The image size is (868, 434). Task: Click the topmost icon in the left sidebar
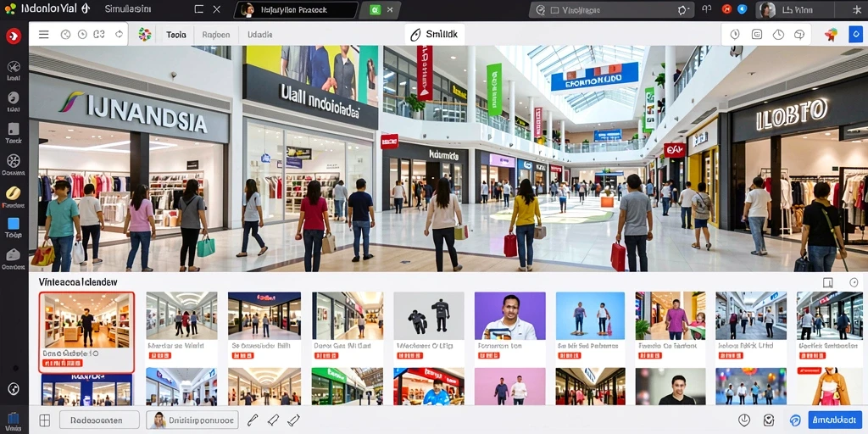tap(14, 66)
